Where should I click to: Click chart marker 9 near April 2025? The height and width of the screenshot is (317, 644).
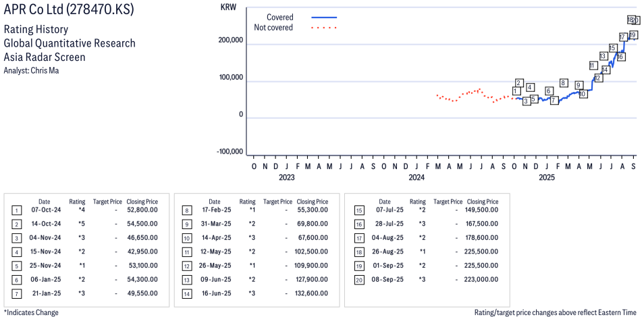click(579, 85)
